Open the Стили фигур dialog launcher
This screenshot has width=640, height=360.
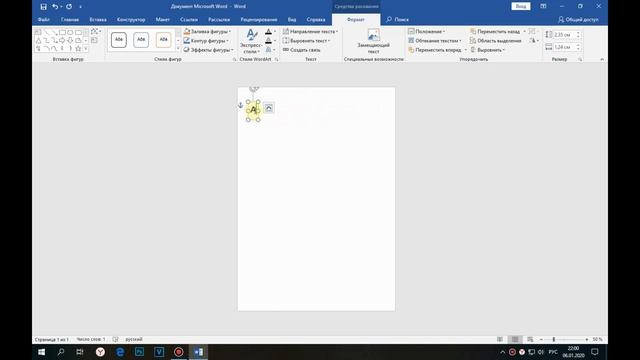(x=235, y=60)
